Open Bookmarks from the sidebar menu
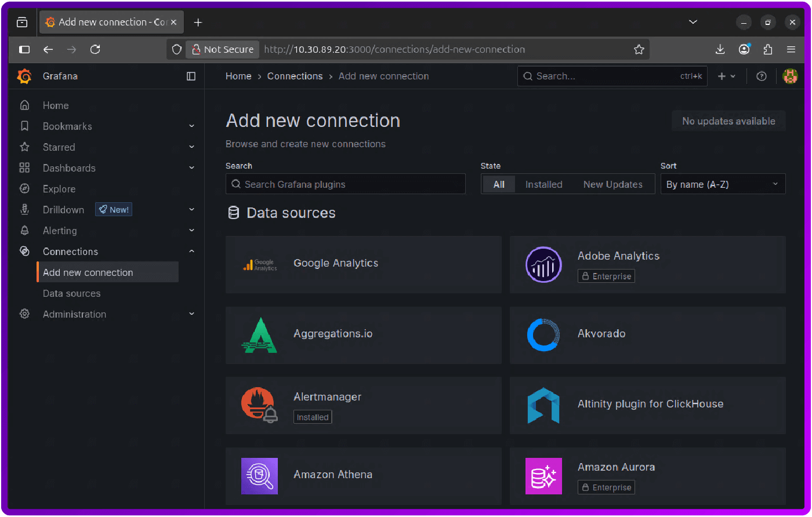Image resolution: width=812 pixels, height=517 pixels. pos(68,126)
